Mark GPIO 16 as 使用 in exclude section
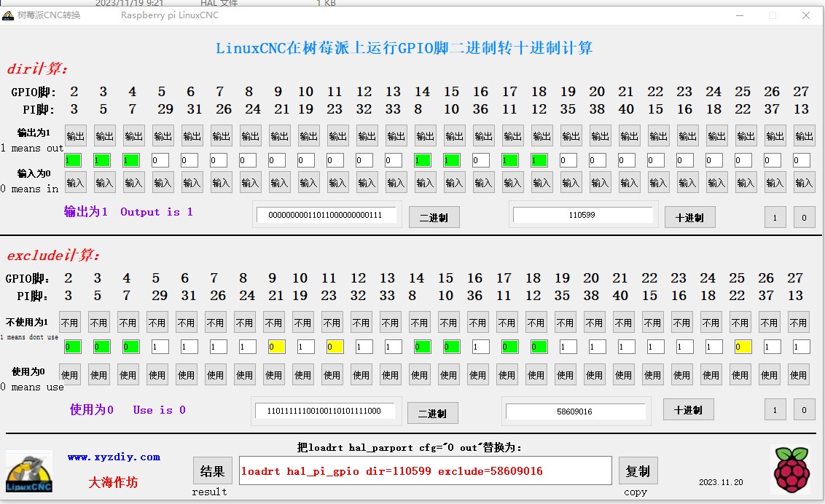 [477, 374]
